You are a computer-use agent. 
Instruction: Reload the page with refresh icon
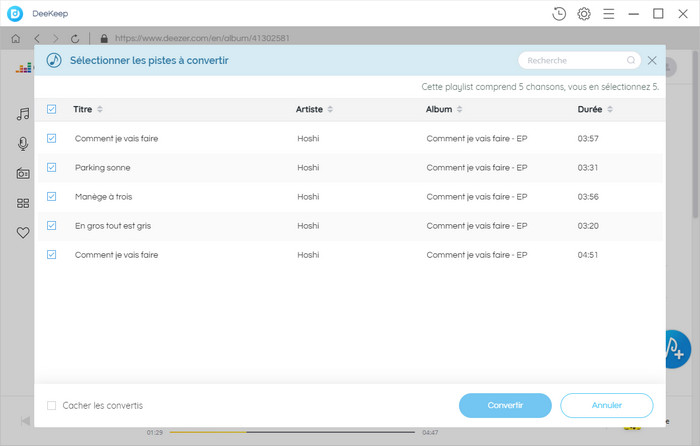[x=74, y=38]
